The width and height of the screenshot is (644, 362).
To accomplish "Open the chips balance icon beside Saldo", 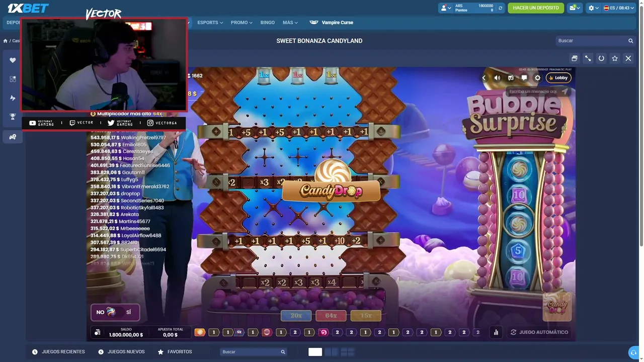I will click(98, 332).
